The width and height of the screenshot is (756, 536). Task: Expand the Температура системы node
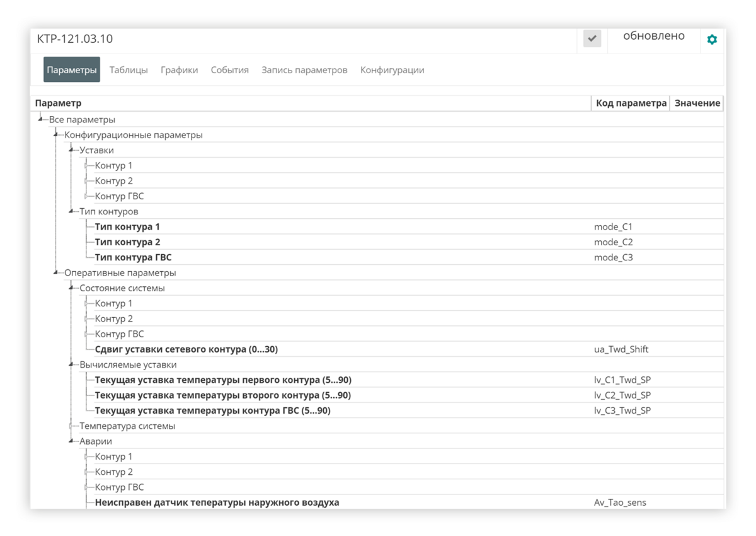(71, 426)
